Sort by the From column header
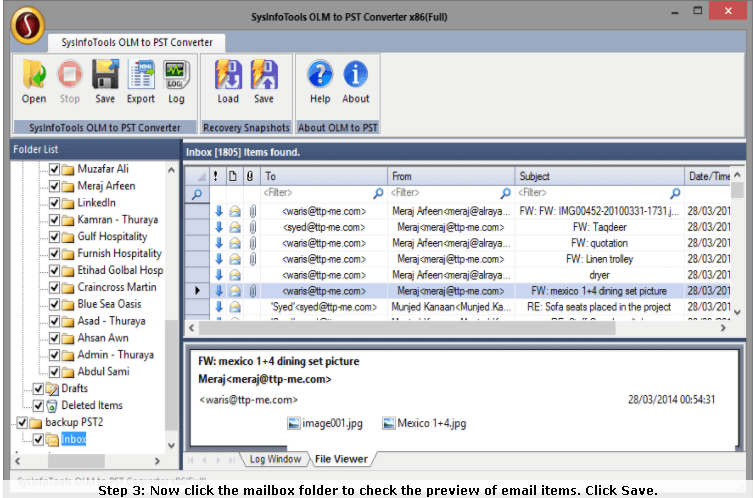Screen dimensions: 753x498 pos(451,176)
